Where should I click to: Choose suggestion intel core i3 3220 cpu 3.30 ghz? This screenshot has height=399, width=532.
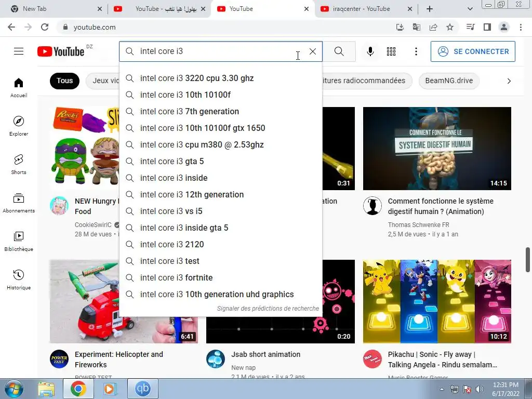[220, 78]
